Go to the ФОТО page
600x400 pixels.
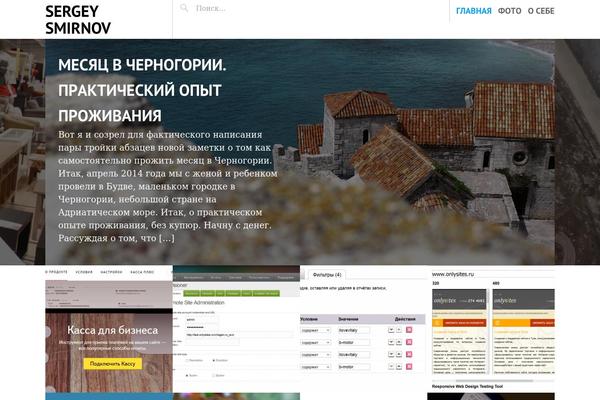pos(509,11)
